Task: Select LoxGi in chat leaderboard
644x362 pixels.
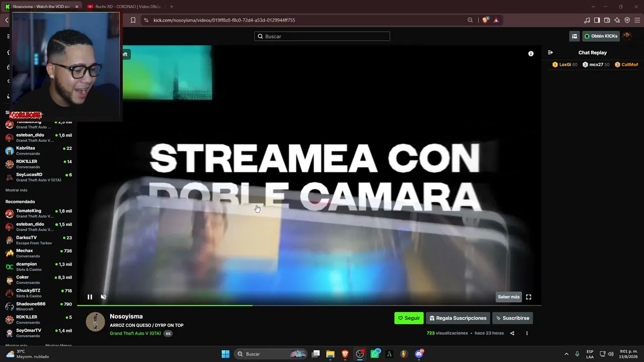Action: (565, 64)
